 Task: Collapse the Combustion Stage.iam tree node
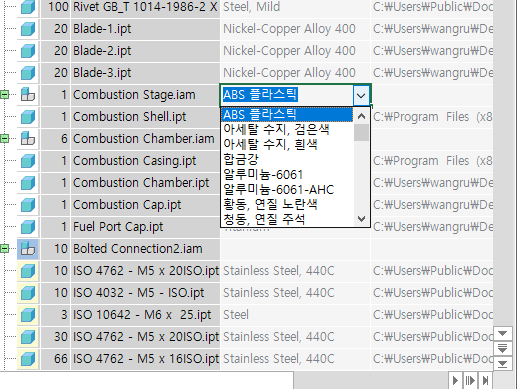[x=4, y=95]
